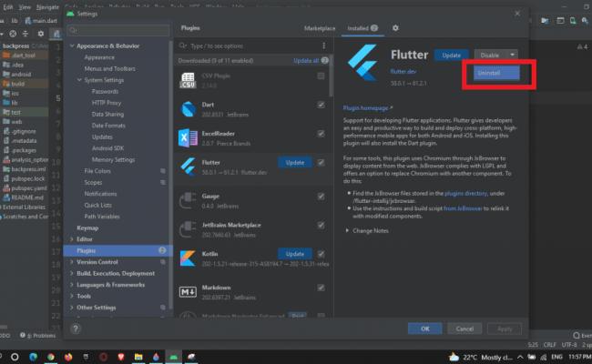592x364 pixels.
Task: Update Flutter from the plugin list row
Action: pyautogui.click(x=295, y=163)
